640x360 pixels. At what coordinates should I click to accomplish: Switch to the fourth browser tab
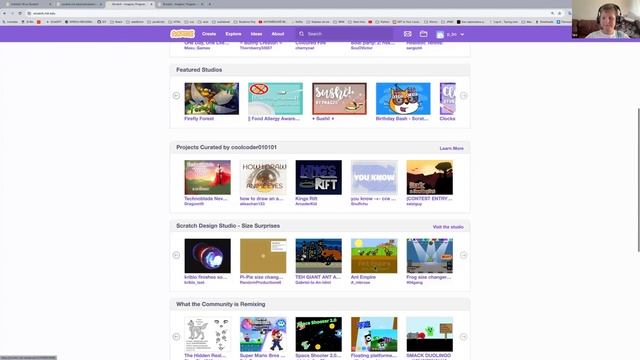click(181, 4)
